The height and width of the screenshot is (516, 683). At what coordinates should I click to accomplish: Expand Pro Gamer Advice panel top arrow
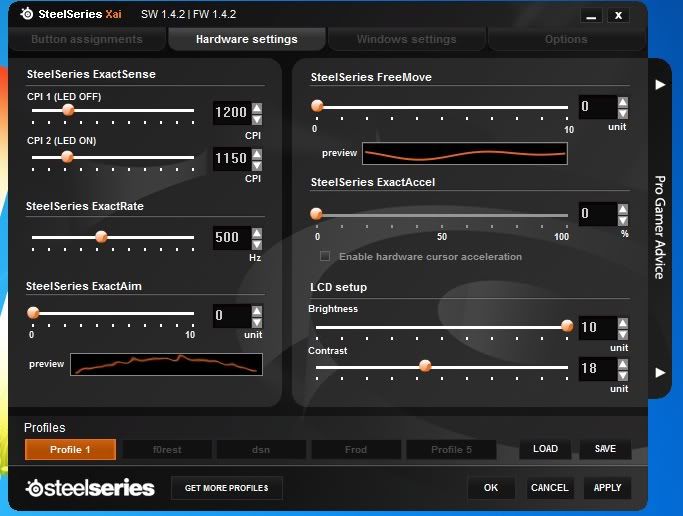pyautogui.click(x=660, y=84)
